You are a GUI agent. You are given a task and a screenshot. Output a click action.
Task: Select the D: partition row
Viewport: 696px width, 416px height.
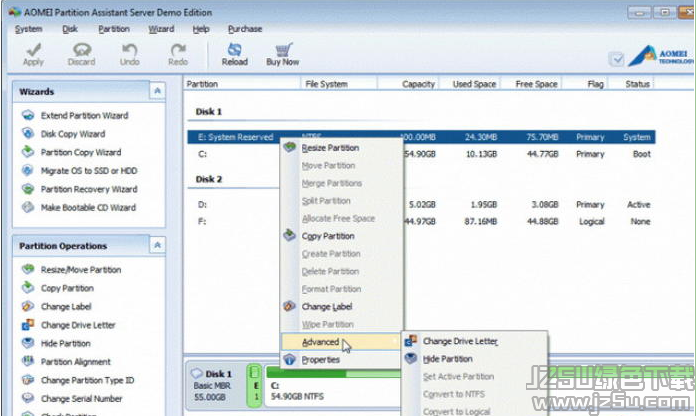(421, 205)
